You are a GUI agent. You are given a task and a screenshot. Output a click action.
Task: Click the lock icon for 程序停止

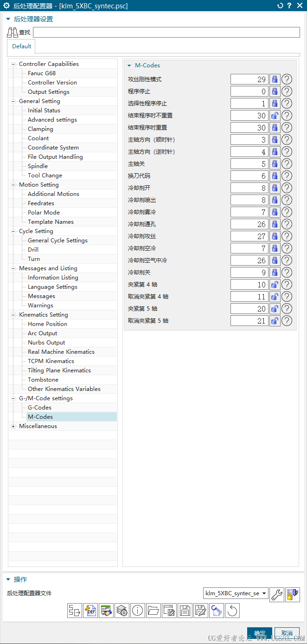275,91
